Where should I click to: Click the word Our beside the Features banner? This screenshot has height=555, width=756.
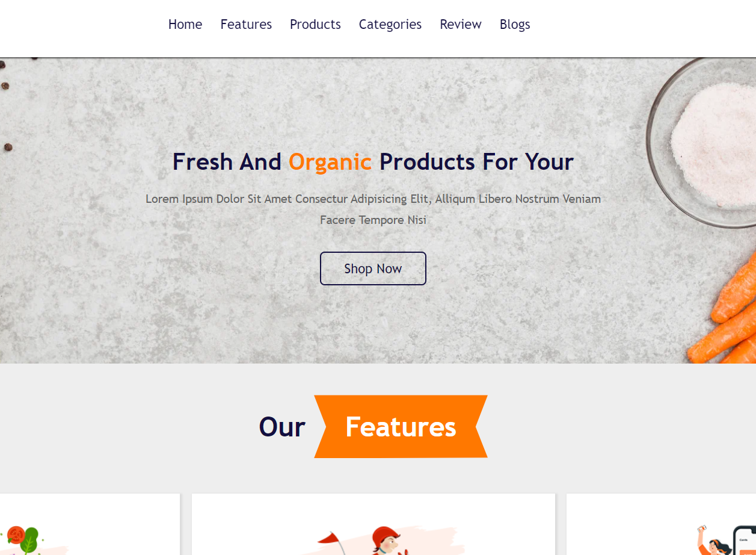(x=282, y=427)
